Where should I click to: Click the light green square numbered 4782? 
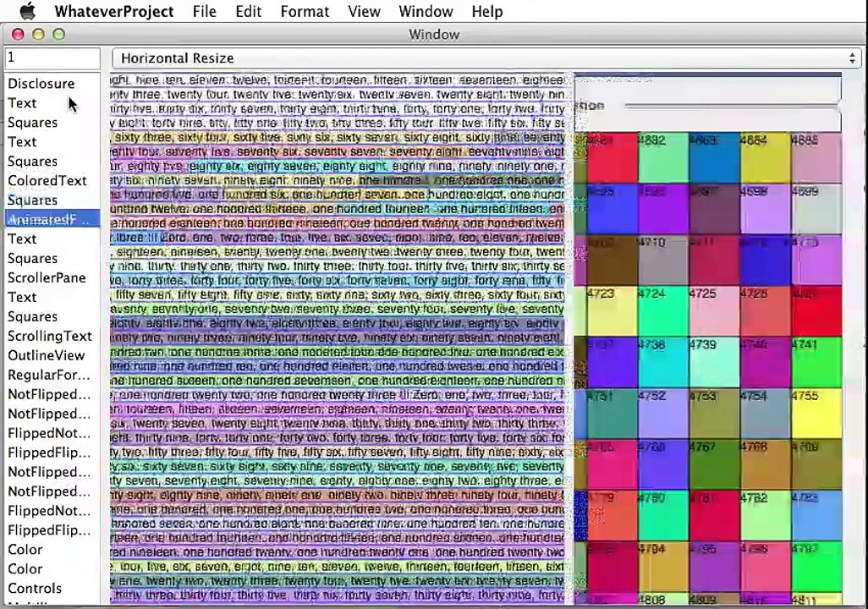[x=765, y=516]
